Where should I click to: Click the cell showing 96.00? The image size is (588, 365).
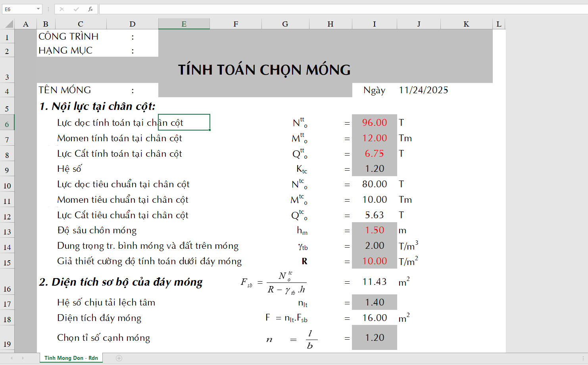point(374,123)
